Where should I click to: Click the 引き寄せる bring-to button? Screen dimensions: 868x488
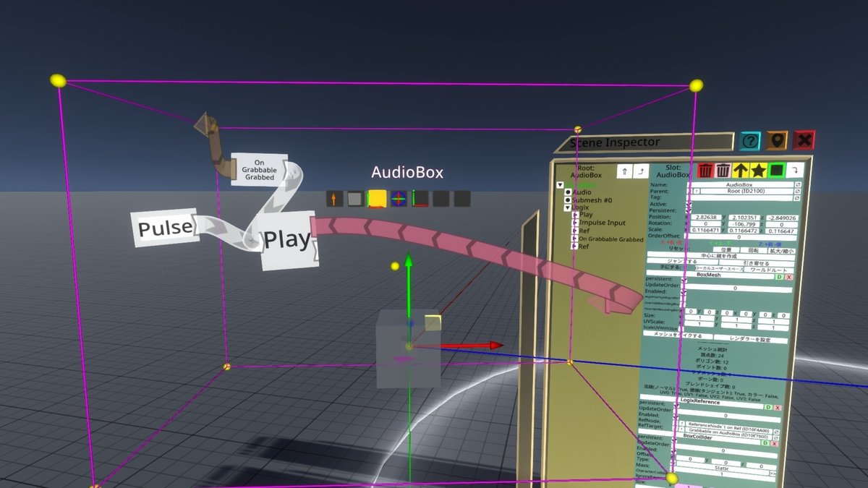point(756,262)
